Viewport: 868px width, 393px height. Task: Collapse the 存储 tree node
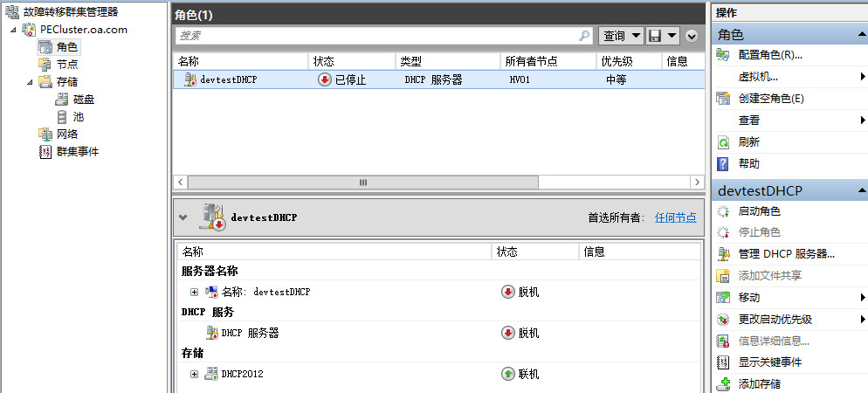tap(31, 82)
